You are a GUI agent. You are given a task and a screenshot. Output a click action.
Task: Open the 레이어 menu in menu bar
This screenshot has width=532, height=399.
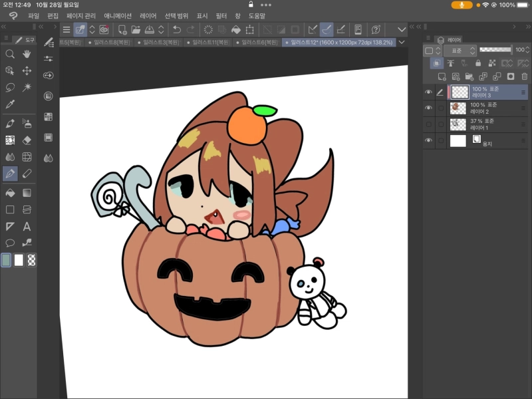point(148,15)
